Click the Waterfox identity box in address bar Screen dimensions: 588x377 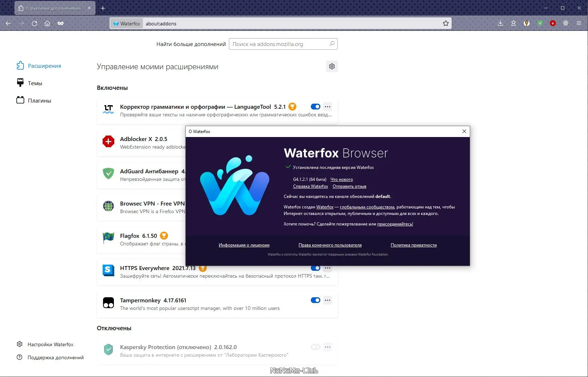[127, 24]
